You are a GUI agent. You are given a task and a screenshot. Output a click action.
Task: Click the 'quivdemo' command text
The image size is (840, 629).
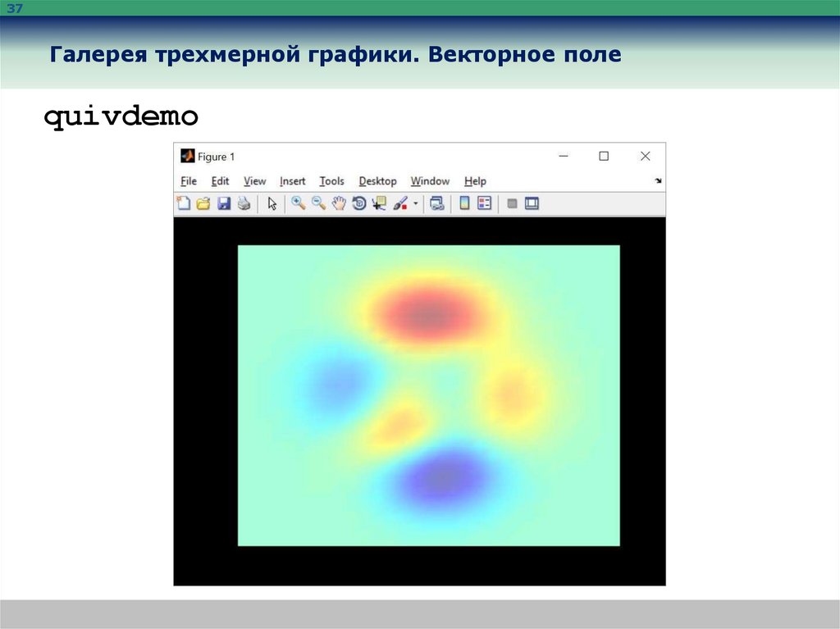121,116
